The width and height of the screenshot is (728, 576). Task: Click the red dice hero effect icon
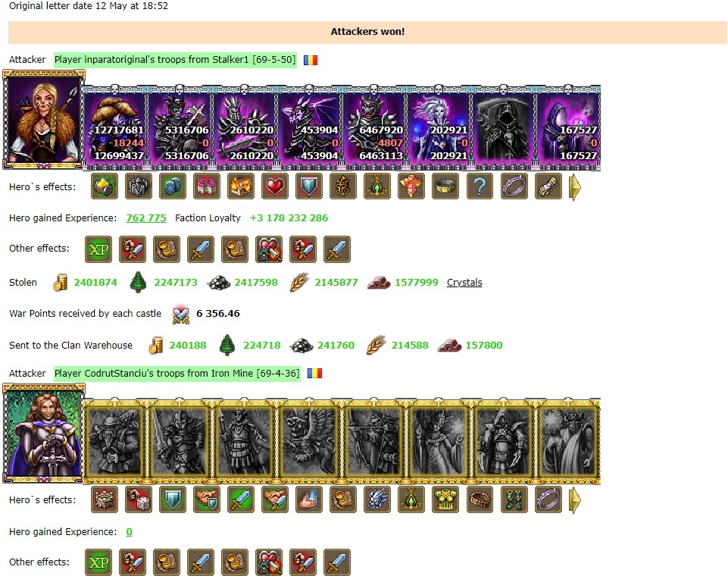(x=139, y=499)
